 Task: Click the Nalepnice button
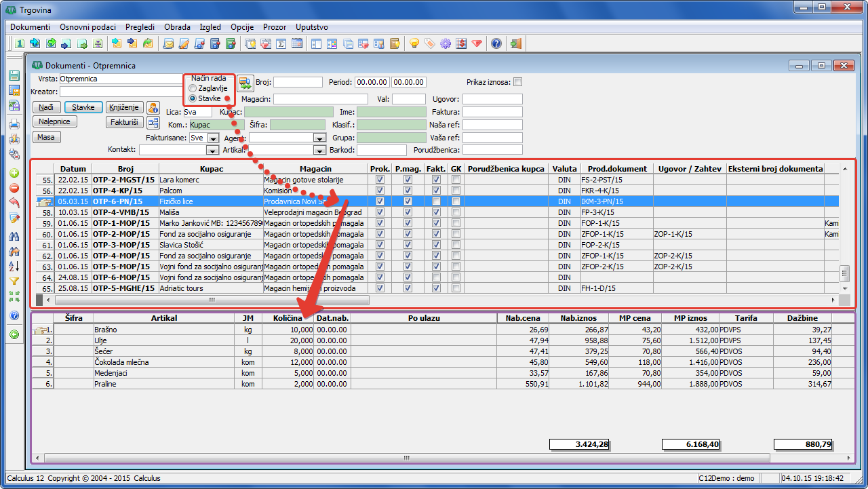click(x=55, y=122)
